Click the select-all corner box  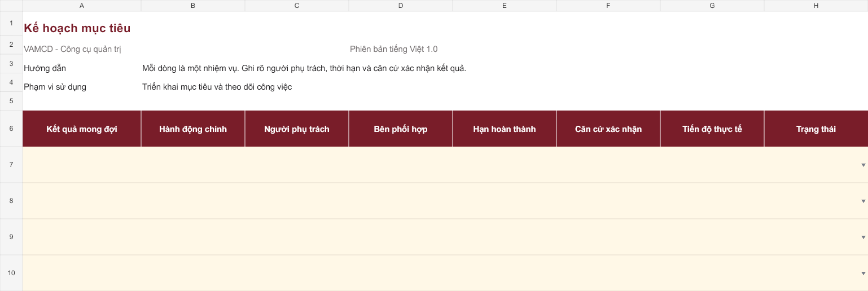pos(11,6)
